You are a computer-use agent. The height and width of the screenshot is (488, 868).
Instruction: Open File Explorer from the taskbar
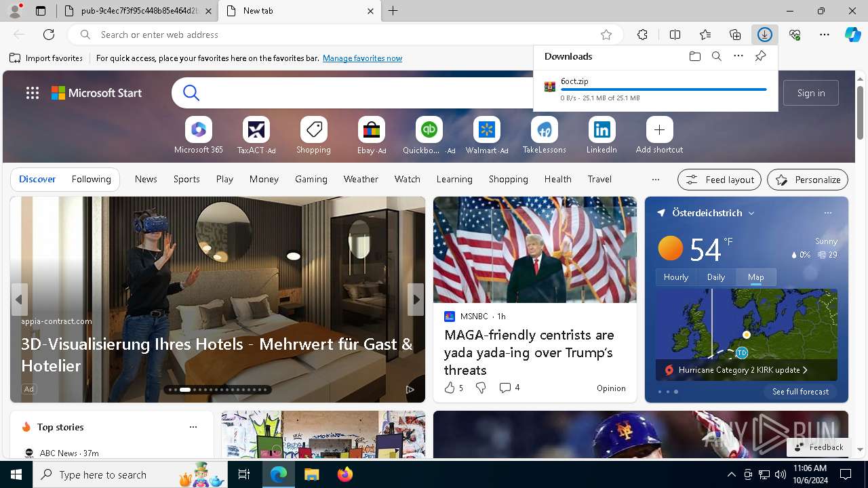311,474
